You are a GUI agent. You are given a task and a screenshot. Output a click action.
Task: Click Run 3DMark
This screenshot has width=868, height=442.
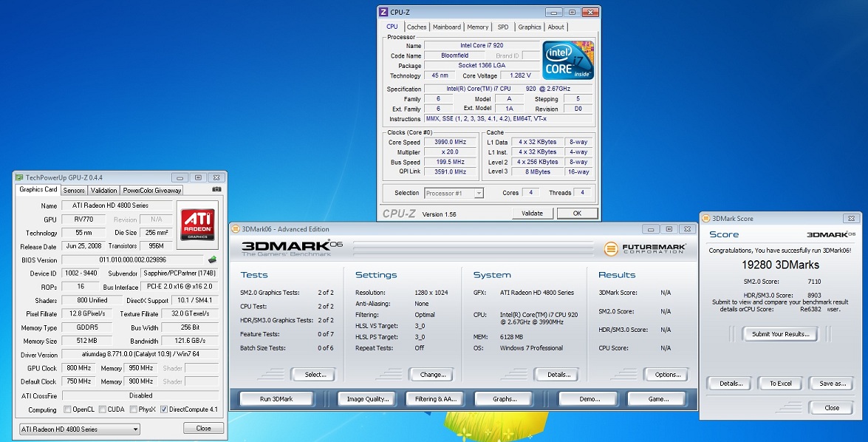click(x=276, y=399)
